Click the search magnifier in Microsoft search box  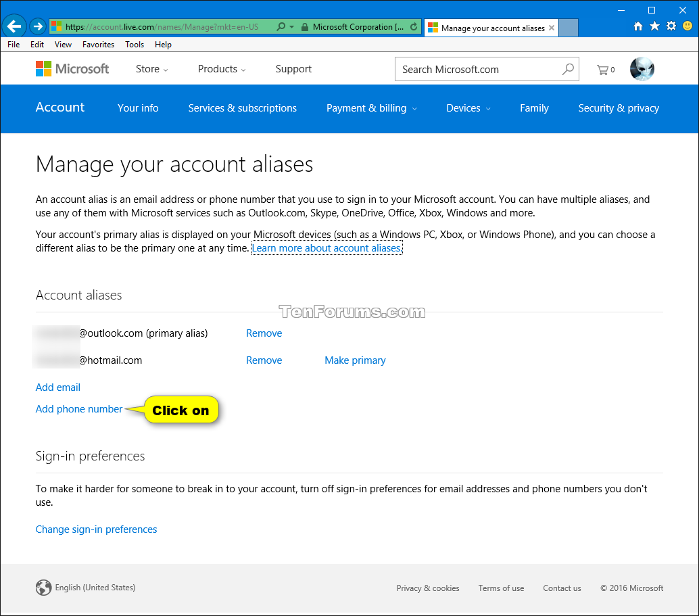(567, 69)
